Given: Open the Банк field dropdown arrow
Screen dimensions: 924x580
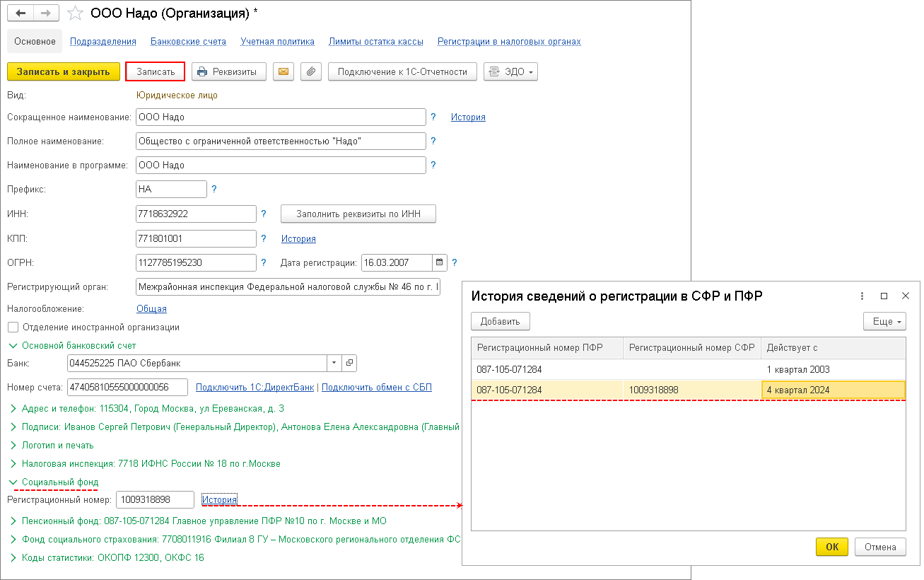Looking at the screenshot, I should [x=334, y=363].
